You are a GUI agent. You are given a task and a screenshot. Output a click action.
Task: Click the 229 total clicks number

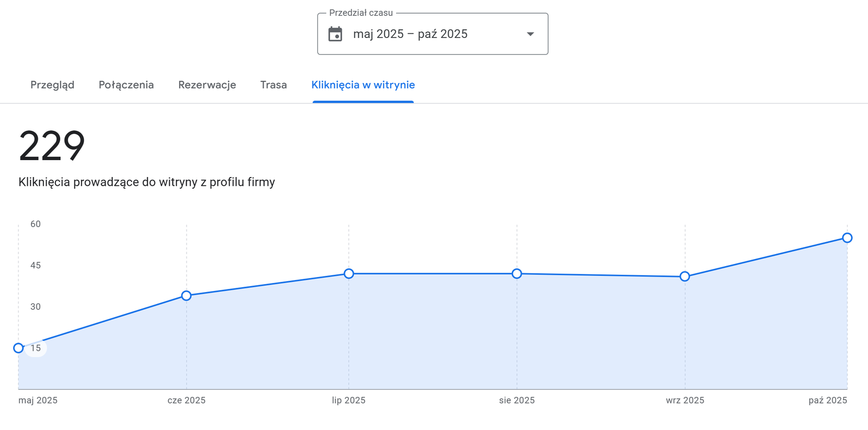(52, 146)
